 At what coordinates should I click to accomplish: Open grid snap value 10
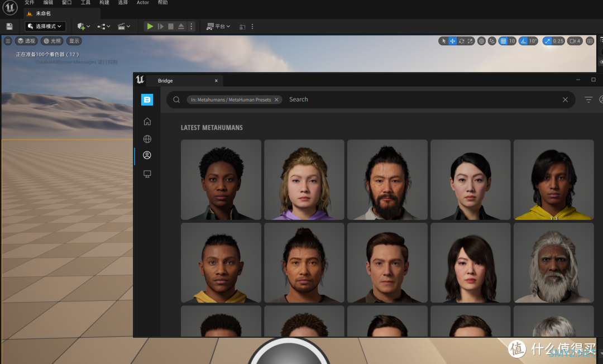pos(512,41)
